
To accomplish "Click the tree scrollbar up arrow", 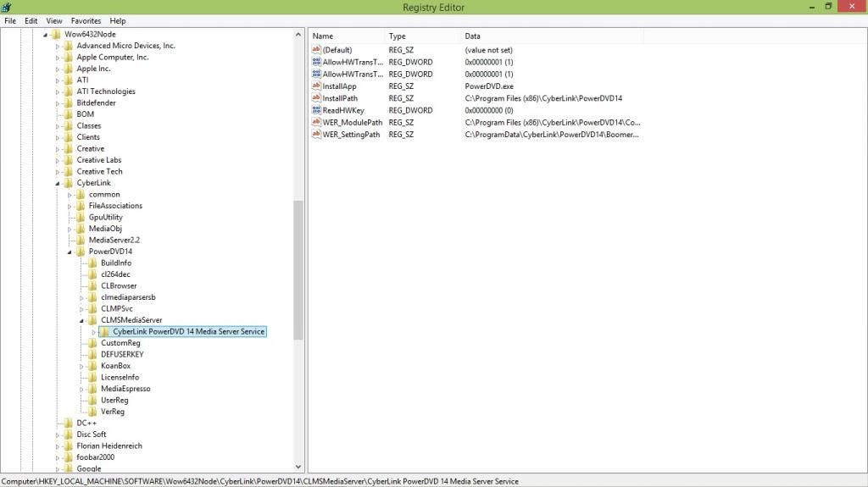I will [x=298, y=35].
